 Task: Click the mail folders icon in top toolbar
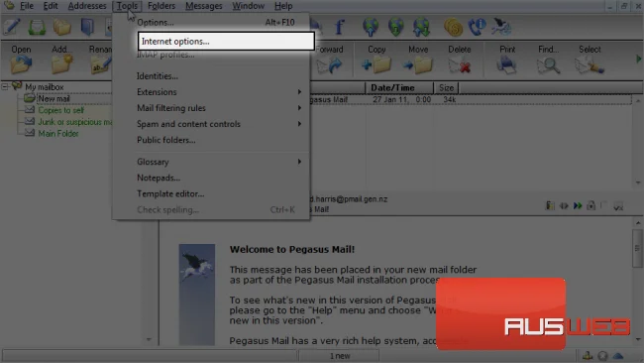62,27
